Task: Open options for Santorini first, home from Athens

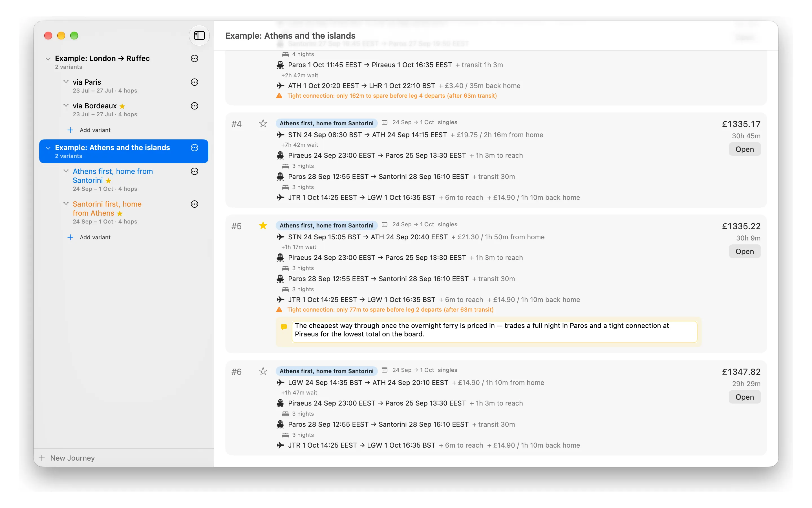Action: [195, 204]
